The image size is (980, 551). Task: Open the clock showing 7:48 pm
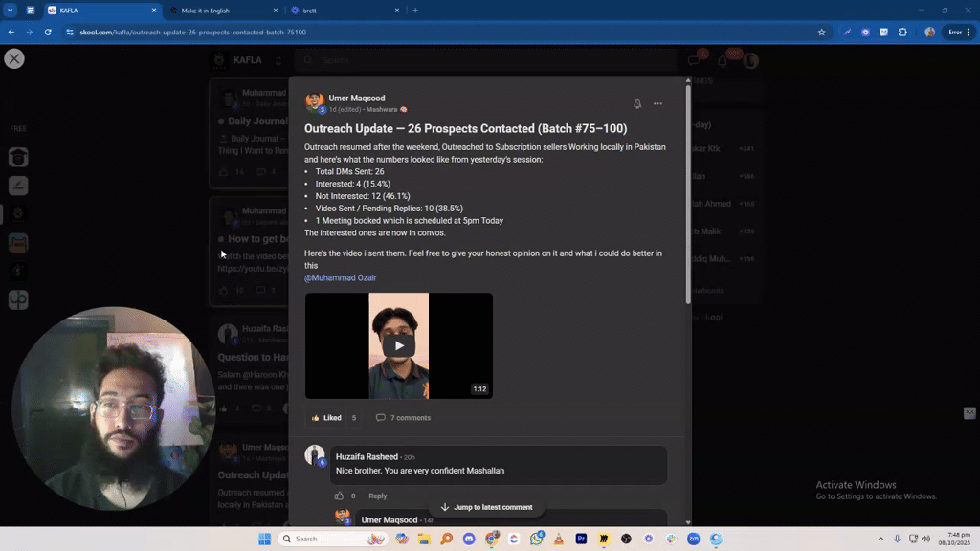click(x=956, y=539)
